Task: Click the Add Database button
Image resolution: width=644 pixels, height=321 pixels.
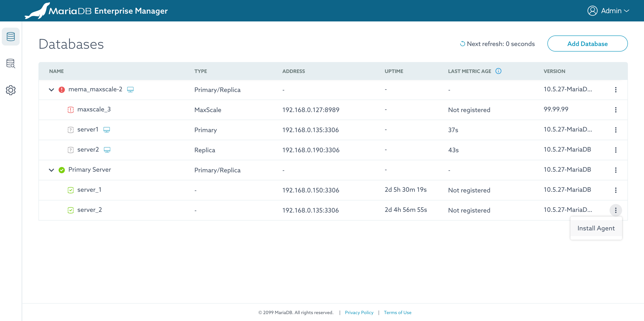Action: 587,44
